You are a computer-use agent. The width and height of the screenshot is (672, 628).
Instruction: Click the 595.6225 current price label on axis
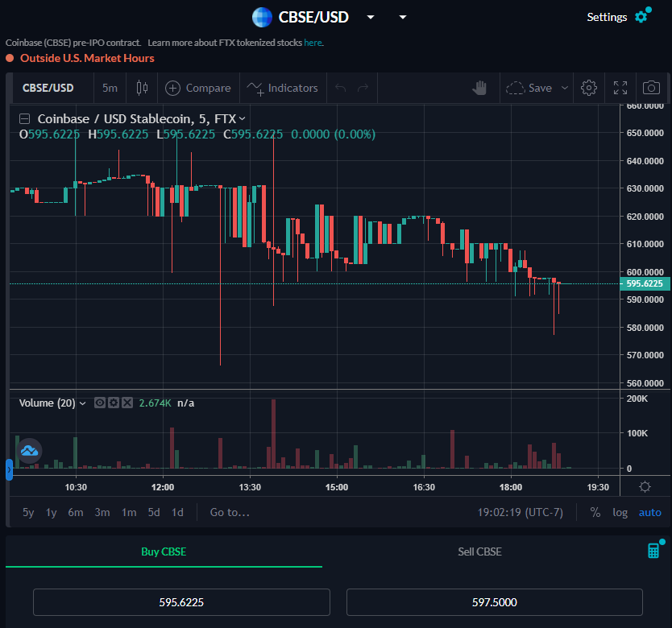point(645,283)
